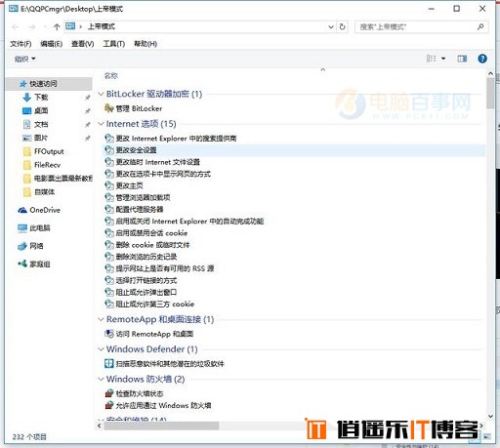The height and width of the screenshot is (448, 500).
Task: Collapse the Internet 选项 group
Action: coord(101,124)
